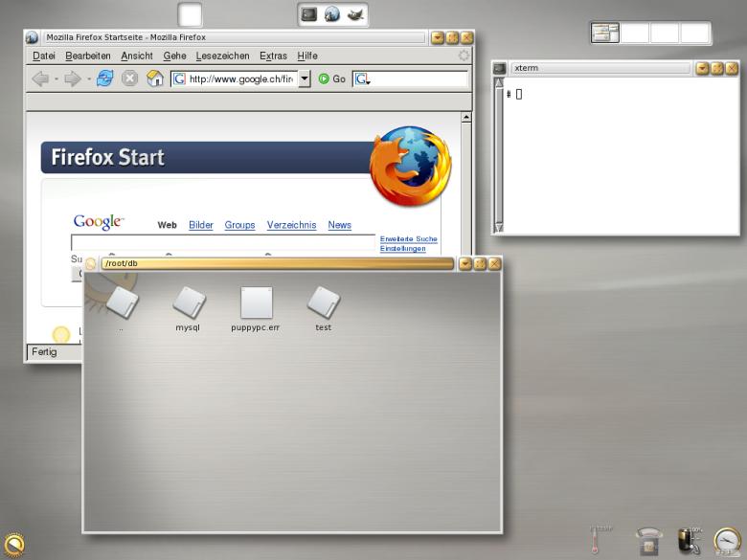Screen dimensions: 747x560
Task: Click the Firefox window title bar icon
Action: pos(32,37)
